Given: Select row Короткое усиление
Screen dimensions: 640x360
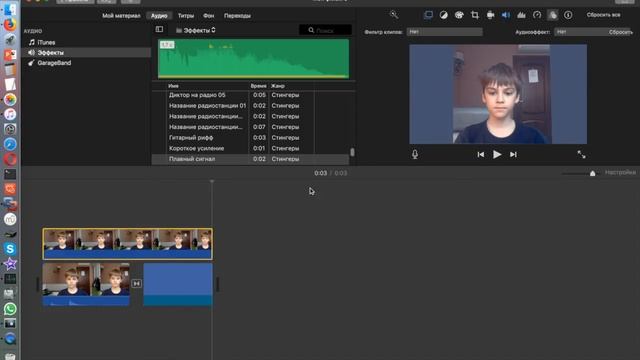Looking at the screenshot, I should tap(251, 148).
